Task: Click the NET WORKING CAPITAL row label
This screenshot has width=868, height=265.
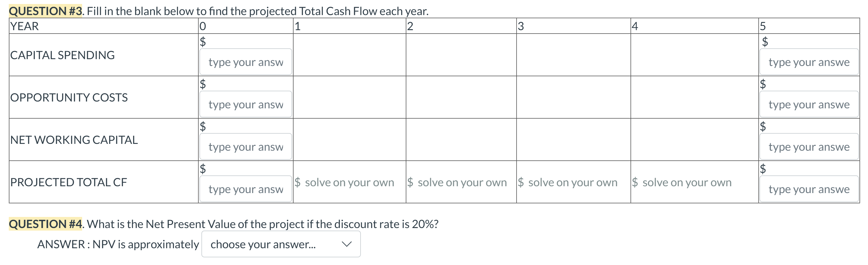Action: [x=74, y=140]
